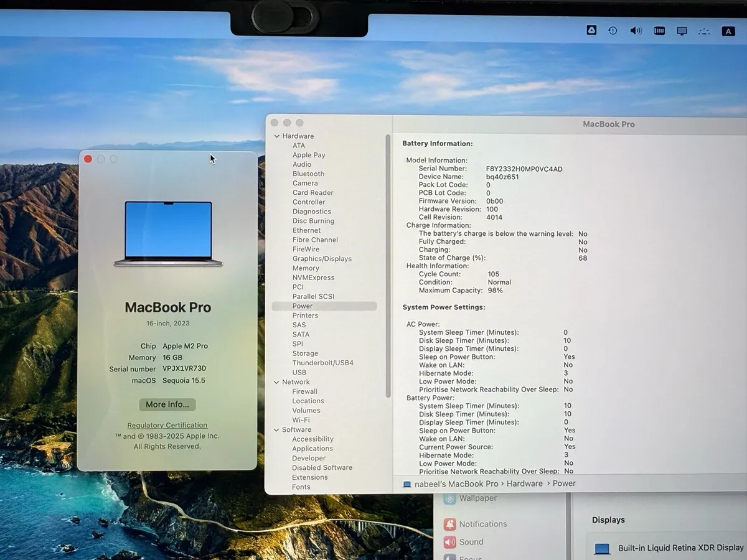Select Fonts under Software
This screenshot has height=560, width=747.
pyautogui.click(x=301, y=487)
